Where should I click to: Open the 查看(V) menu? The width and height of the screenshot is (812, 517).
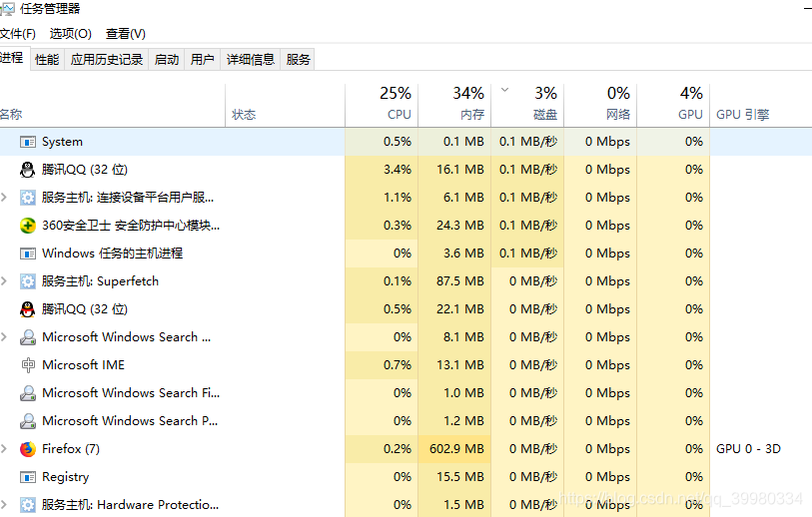coord(125,34)
